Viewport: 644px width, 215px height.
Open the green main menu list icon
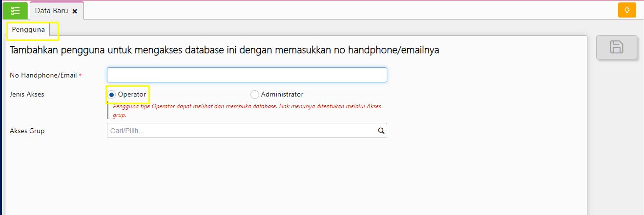pos(15,10)
